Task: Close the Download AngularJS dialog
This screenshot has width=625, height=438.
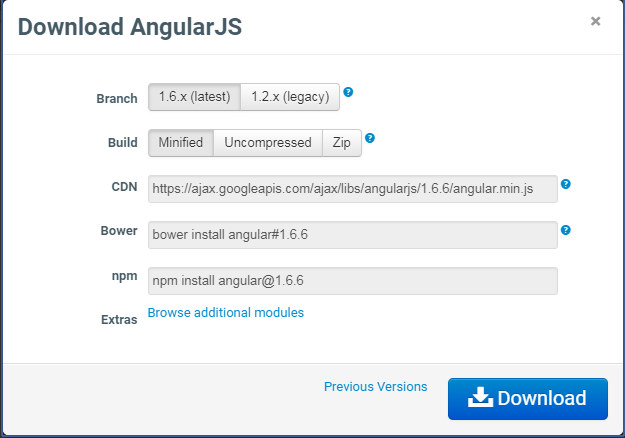Action: click(596, 21)
